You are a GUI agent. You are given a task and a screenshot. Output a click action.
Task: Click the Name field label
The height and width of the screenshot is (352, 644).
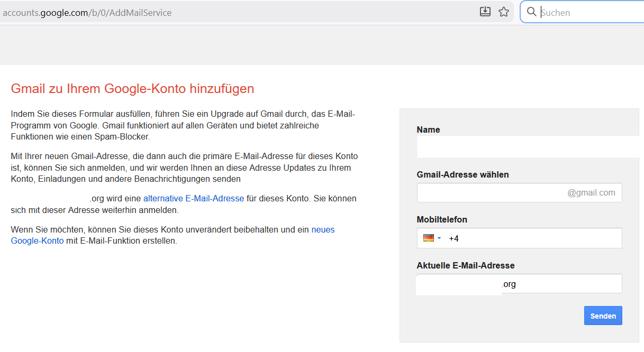[x=428, y=129]
